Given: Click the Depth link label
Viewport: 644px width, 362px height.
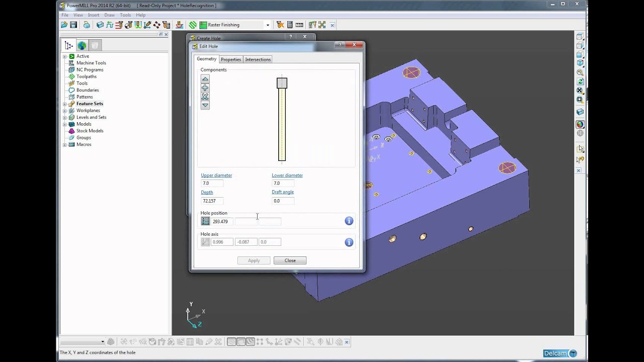Looking at the screenshot, I should pos(207,192).
